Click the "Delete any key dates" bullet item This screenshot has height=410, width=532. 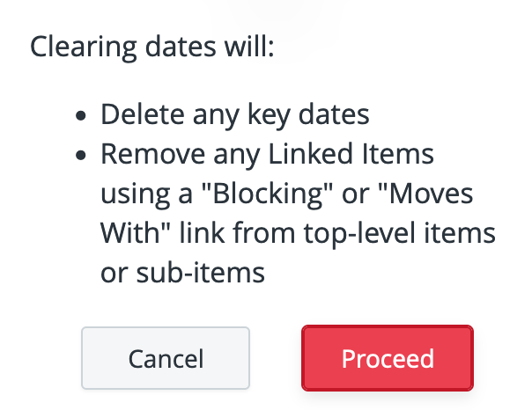(x=233, y=114)
